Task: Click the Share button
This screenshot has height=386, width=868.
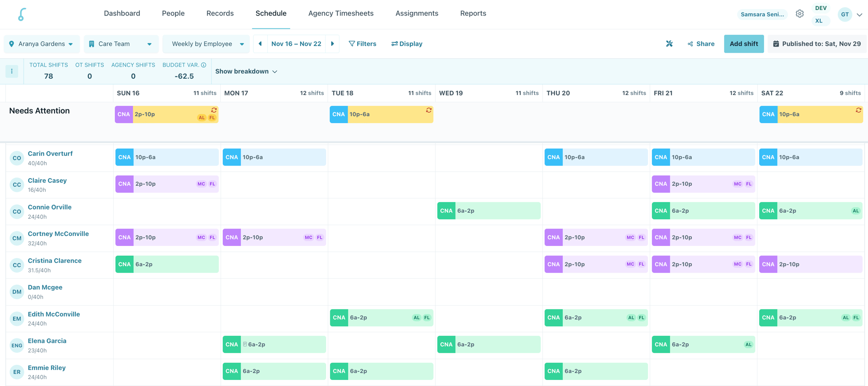Action: pos(701,44)
